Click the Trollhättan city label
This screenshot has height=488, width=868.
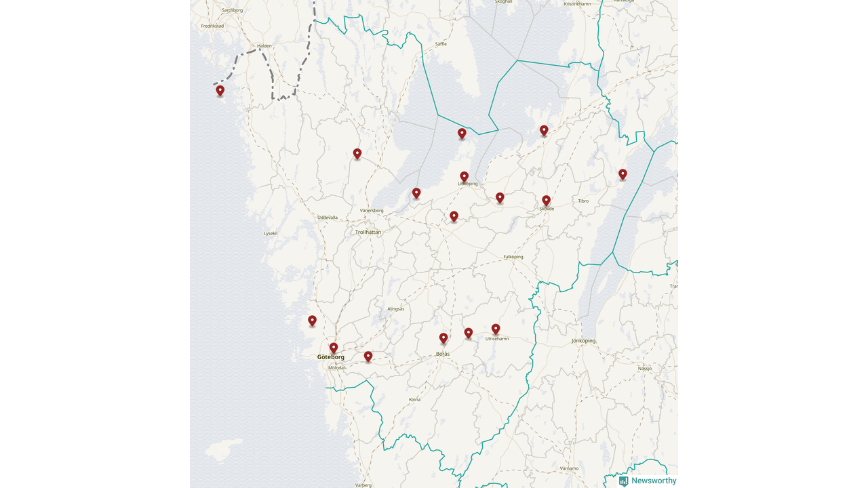(368, 232)
